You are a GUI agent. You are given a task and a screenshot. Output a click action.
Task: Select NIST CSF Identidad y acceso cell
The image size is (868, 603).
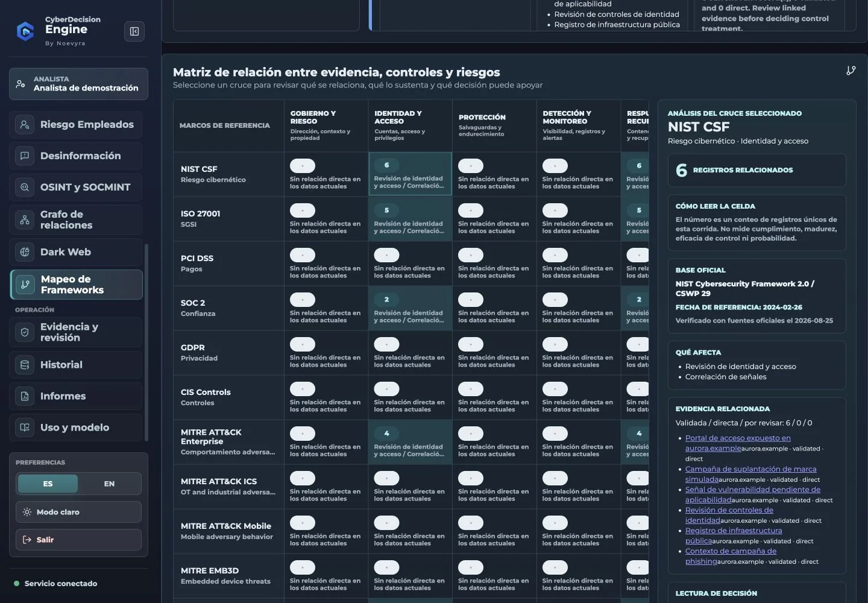(410, 174)
